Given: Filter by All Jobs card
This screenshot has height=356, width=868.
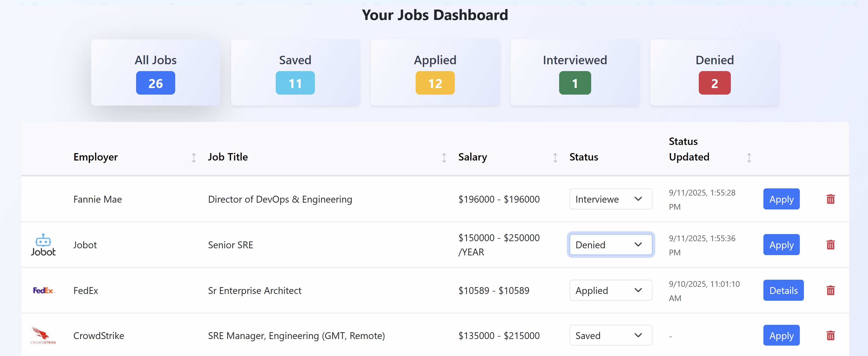Looking at the screenshot, I should click(x=155, y=72).
